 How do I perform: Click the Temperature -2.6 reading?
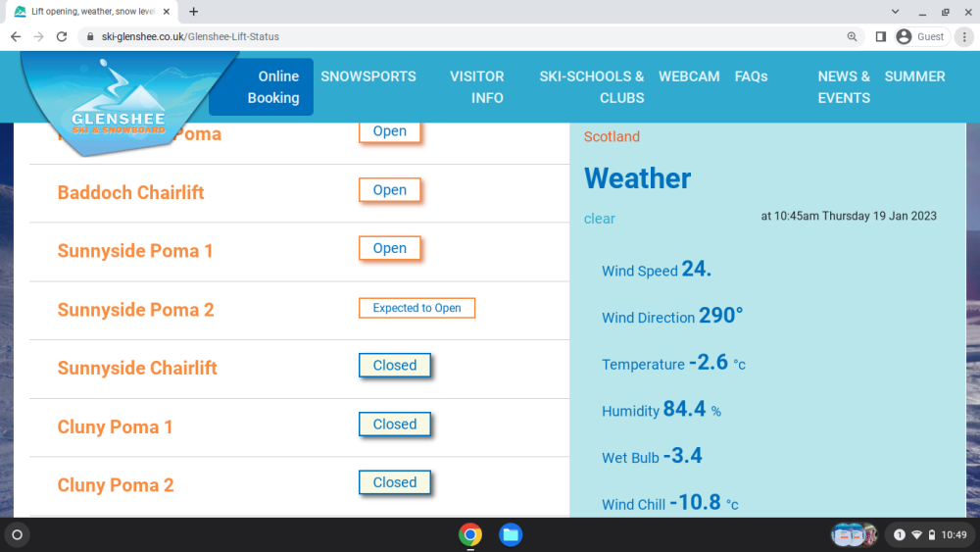(673, 363)
